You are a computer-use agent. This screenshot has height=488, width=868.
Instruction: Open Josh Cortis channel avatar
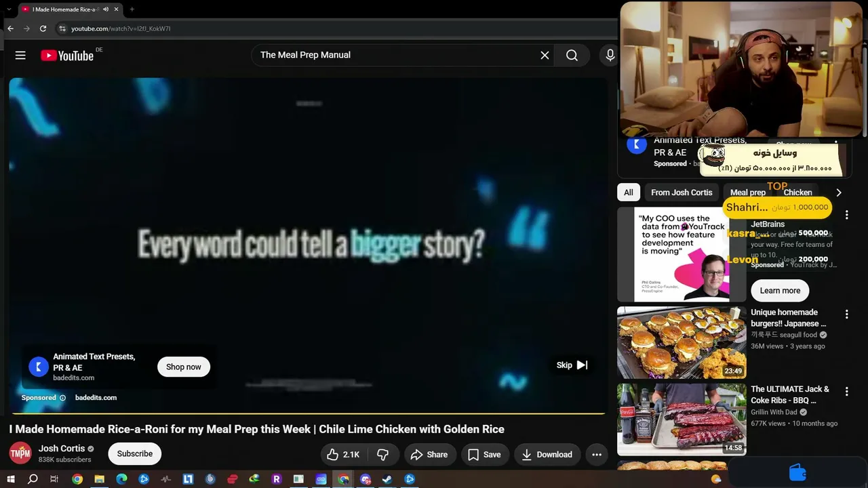tap(20, 453)
